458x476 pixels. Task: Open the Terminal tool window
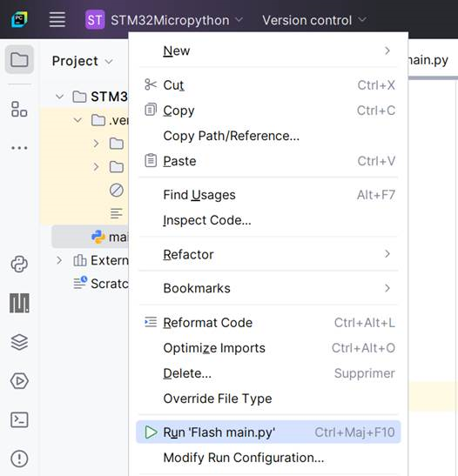pos(19,419)
